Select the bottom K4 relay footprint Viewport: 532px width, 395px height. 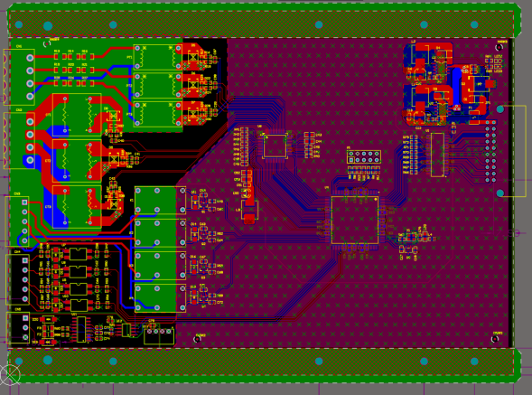click(160, 298)
